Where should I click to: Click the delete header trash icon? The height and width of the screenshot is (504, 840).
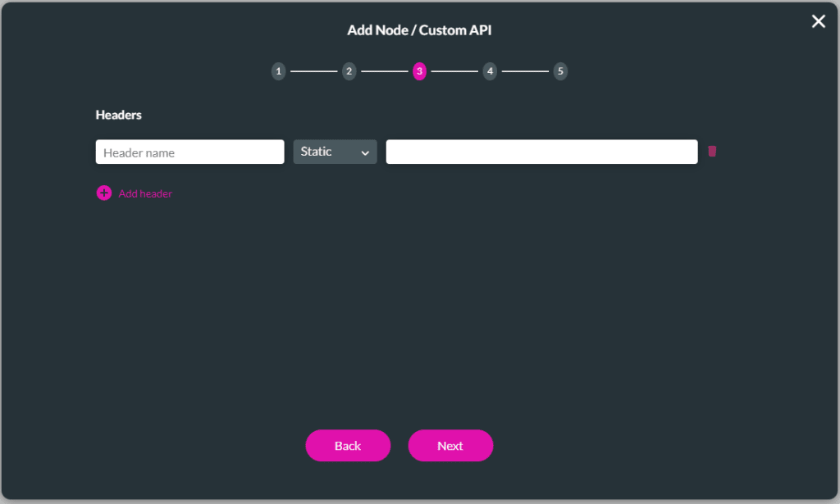click(712, 151)
